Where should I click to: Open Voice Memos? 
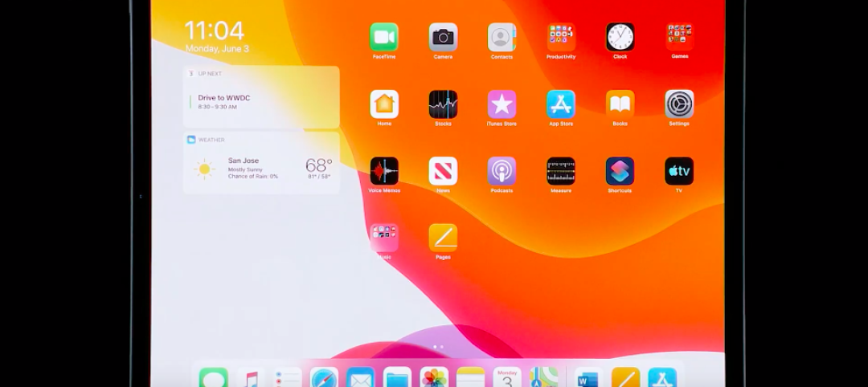[383, 171]
